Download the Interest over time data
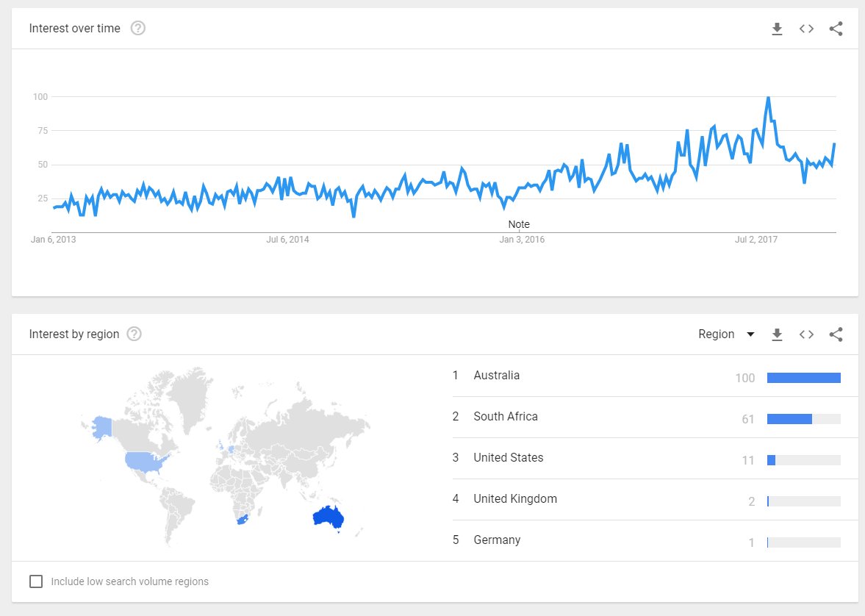 [777, 29]
